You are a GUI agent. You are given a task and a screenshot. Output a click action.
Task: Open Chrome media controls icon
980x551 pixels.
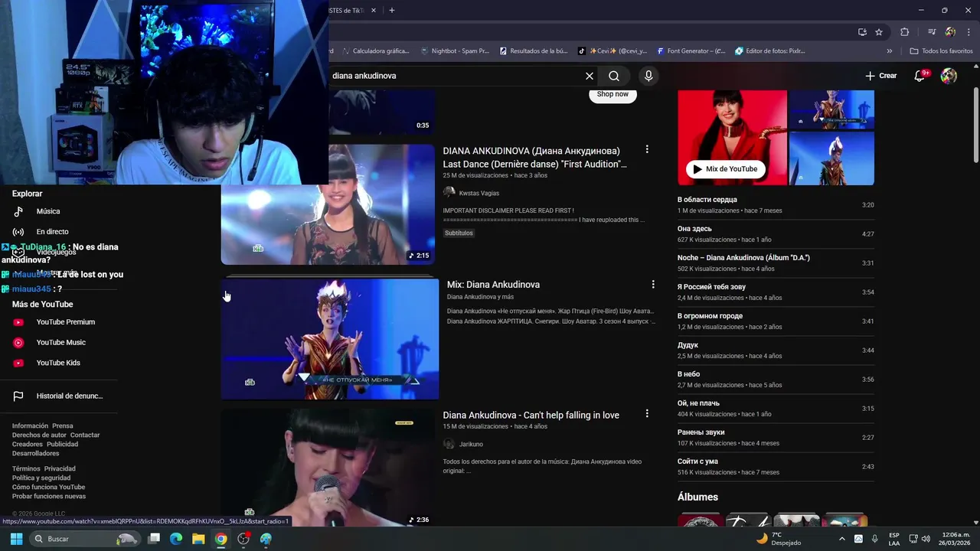tap(932, 32)
